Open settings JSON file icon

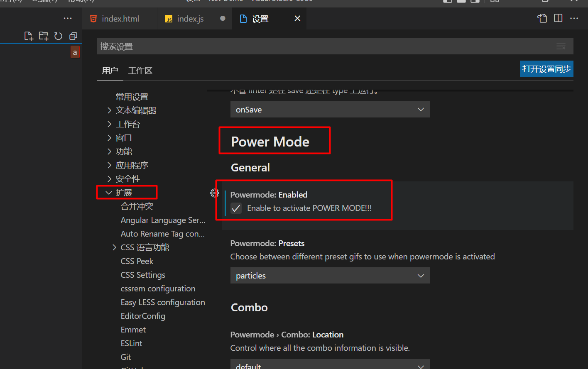click(x=542, y=18)
